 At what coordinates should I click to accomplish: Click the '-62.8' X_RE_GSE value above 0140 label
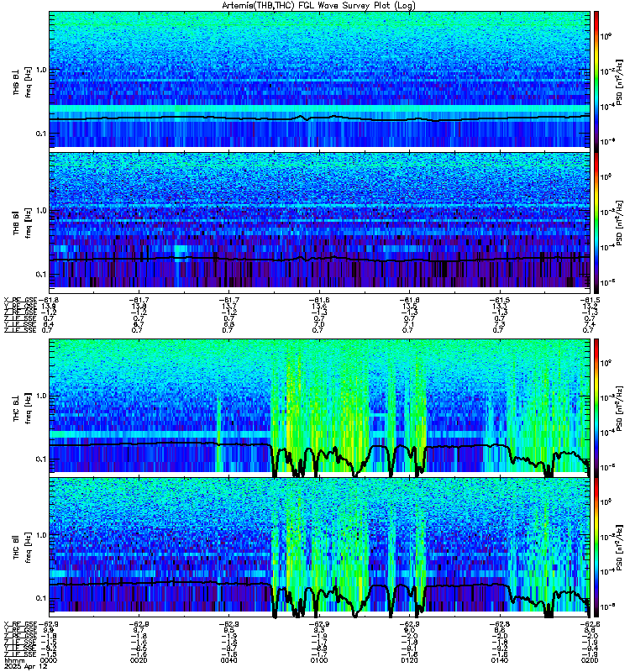500,623
